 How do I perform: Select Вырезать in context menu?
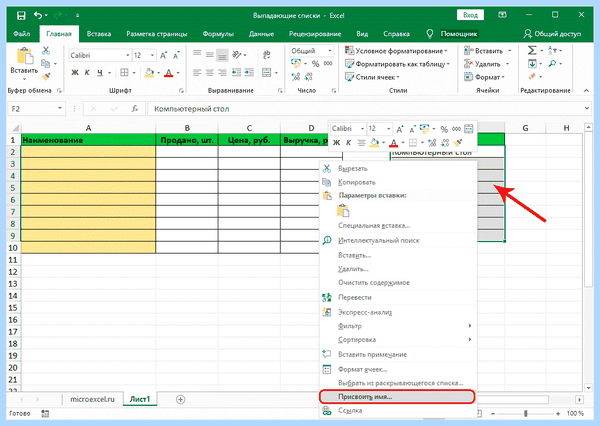398,168
